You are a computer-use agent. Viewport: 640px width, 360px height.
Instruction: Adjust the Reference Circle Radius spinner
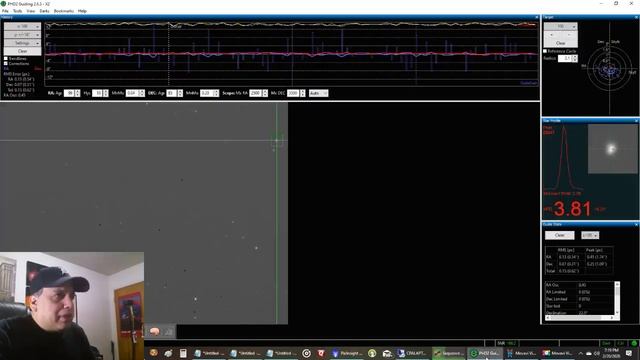[x=575, y=58]
